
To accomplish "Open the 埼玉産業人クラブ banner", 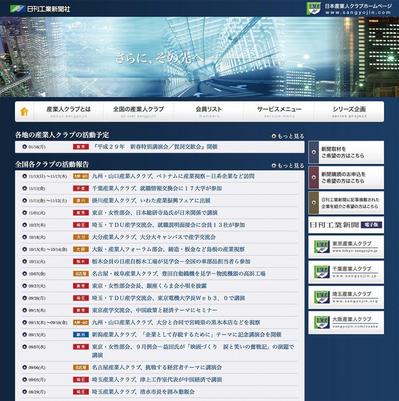I will pos(346,297).
